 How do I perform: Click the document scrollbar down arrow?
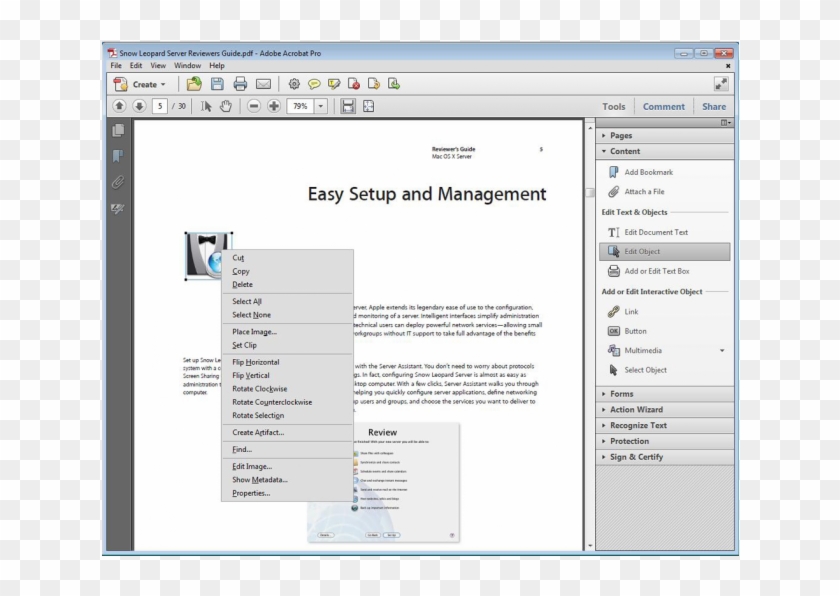[x=590, y=546]
